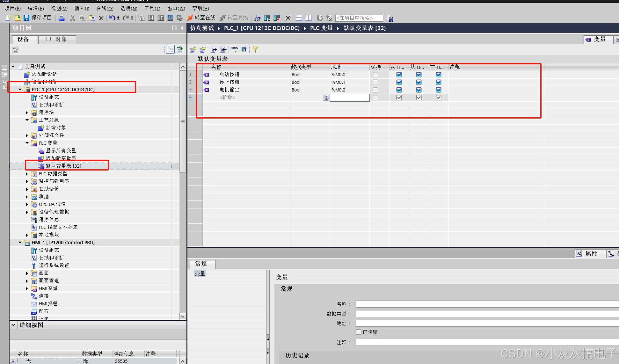
Task: Toggle the 已保留 checkbox in properties
Action: 359,332
